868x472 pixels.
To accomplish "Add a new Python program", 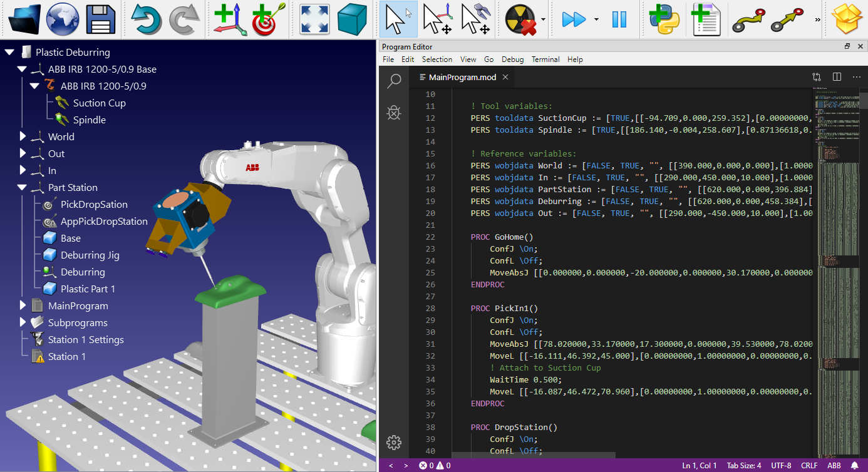I will (x=663, y=19).
